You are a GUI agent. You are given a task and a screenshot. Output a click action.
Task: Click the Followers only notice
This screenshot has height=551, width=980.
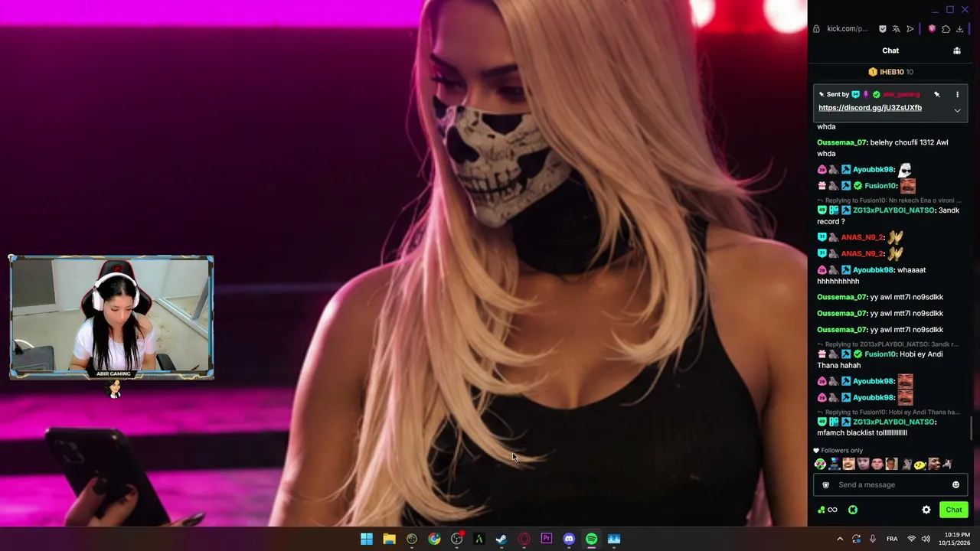click(838, 451)
